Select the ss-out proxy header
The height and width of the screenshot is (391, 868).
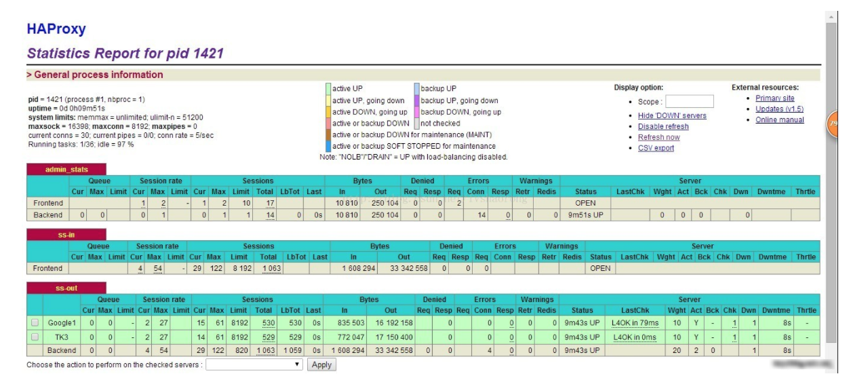[66, 288]
